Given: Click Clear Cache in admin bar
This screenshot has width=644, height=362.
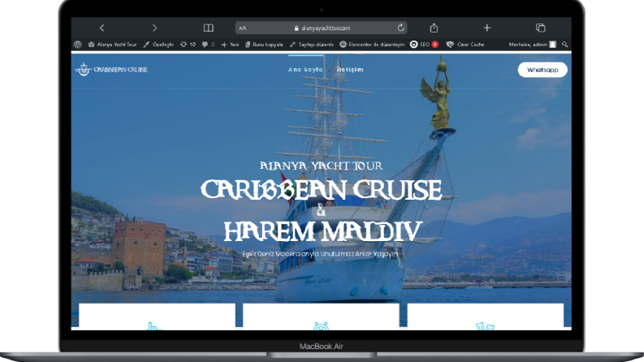Looking at the screenshot, I should (x=465, y=45).
